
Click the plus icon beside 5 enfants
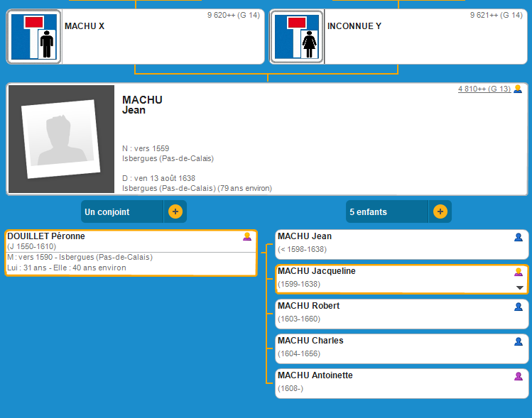440,211
